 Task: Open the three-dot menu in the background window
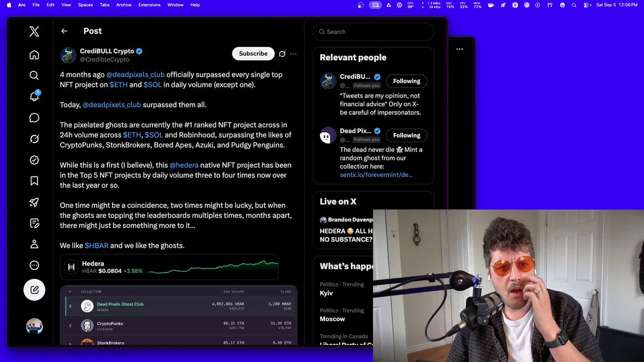[x=460, y=49]
